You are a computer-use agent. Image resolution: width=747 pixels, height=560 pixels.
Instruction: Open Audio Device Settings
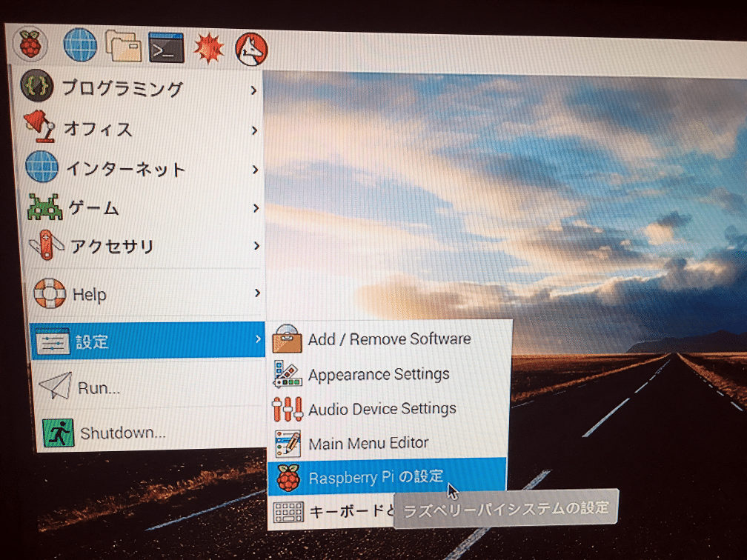389,409
